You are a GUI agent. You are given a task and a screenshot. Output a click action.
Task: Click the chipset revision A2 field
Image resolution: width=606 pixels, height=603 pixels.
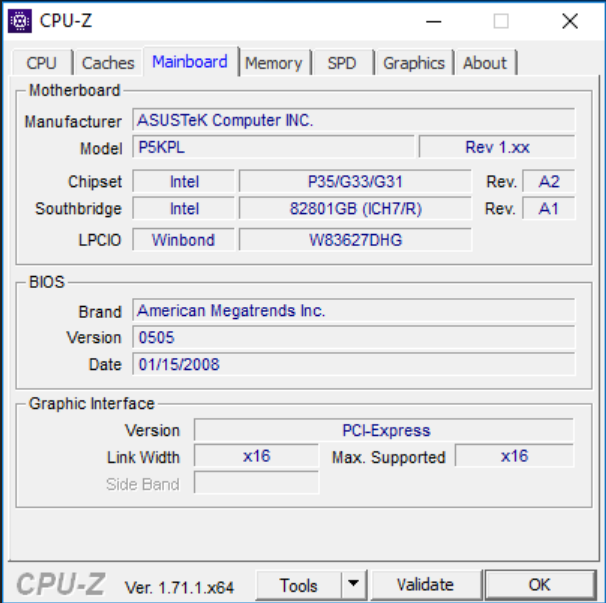(x=549, y=181)
